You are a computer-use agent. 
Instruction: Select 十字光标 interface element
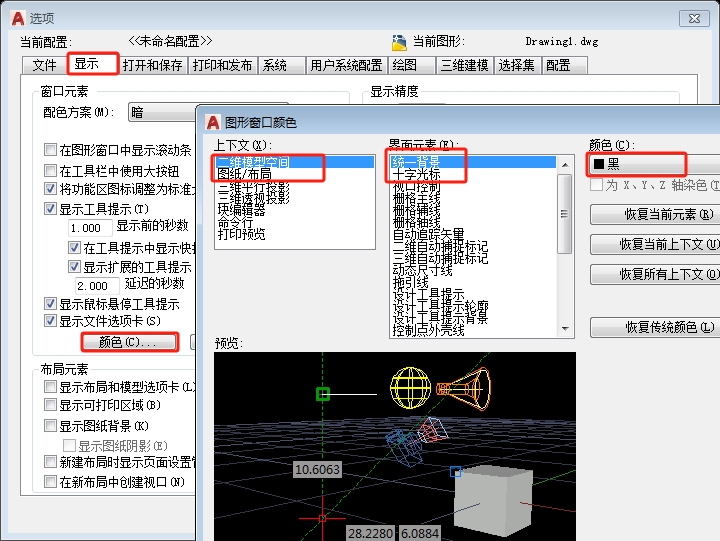473,174
